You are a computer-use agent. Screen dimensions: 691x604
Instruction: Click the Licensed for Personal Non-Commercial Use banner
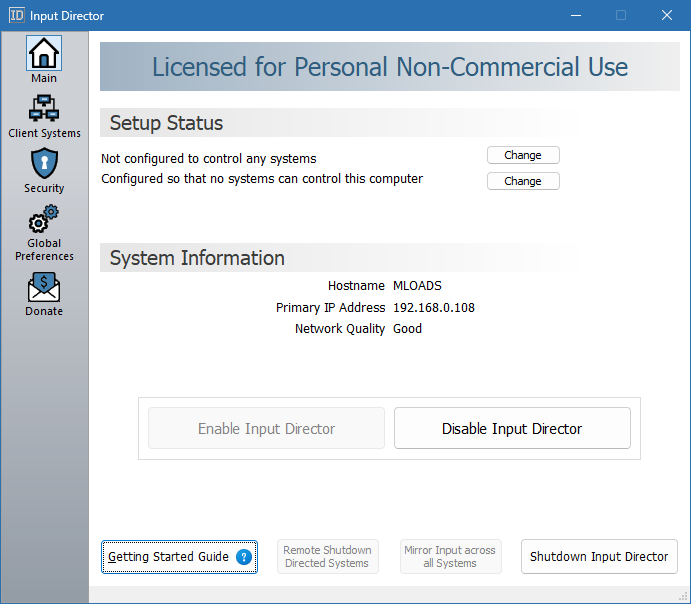coord(390,67)
